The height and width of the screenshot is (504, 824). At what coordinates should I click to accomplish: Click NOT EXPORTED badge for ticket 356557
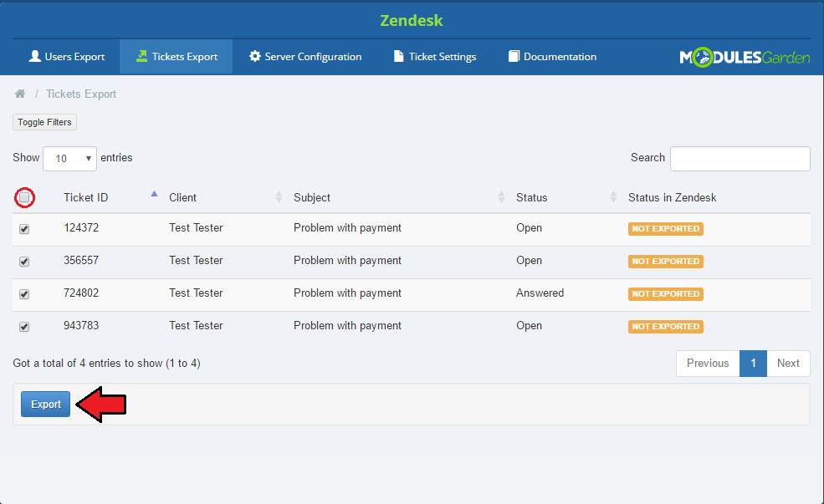665,262
